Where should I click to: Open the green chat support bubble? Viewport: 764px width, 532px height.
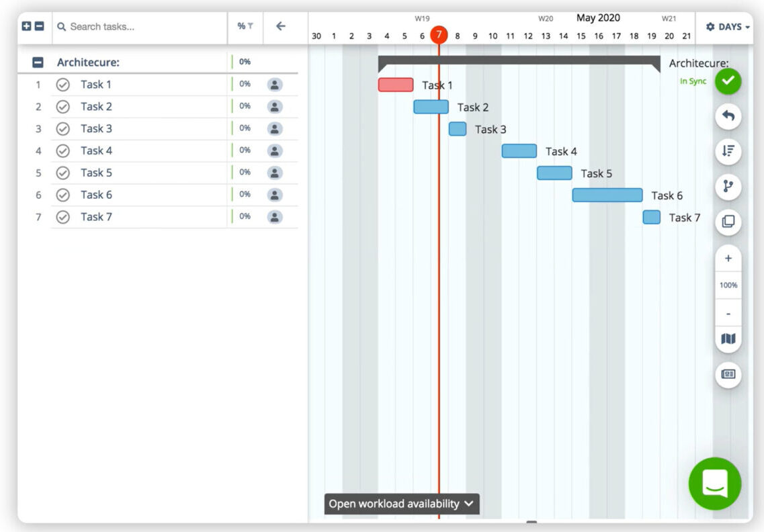(714, 484)
